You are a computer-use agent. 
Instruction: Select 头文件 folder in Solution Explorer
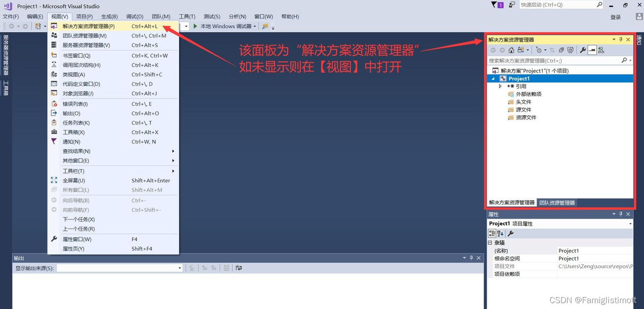click(523, 102)
